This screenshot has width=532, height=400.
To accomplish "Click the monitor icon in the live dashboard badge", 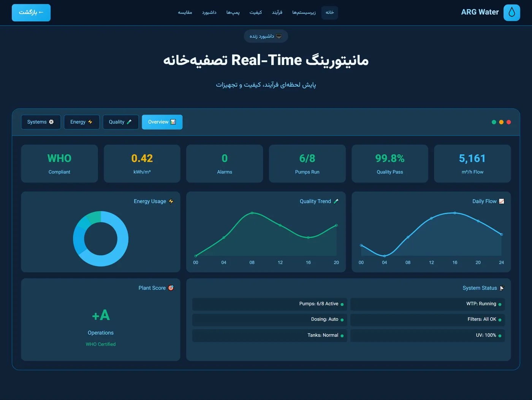I will point(279,36).
